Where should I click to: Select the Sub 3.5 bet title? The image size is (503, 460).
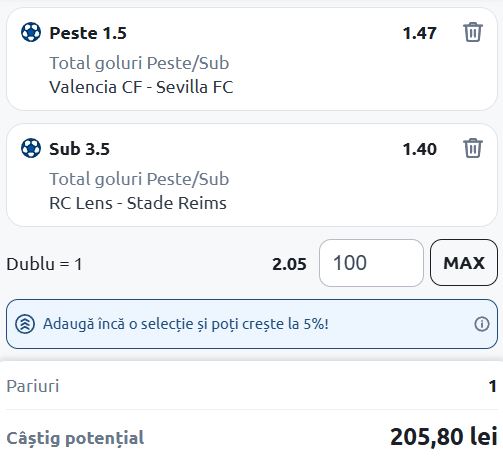[80, 149]
